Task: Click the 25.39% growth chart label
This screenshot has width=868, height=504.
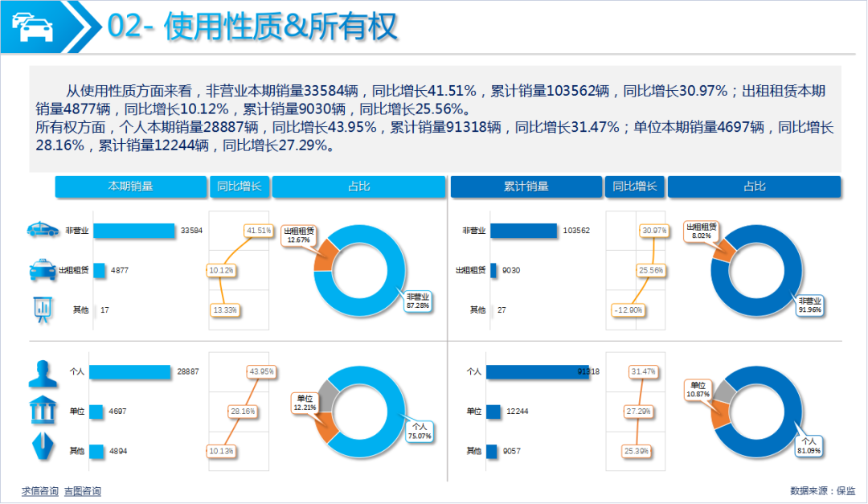Action: tap(637, 452)
